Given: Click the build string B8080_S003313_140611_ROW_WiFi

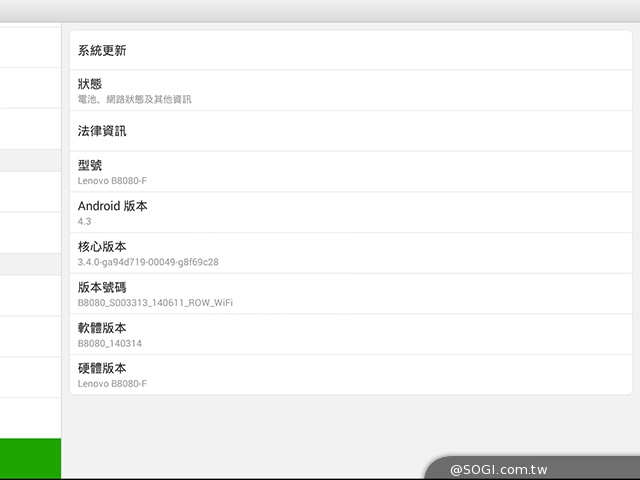Looking at the screenshot, I should click(x=155, y=302).
